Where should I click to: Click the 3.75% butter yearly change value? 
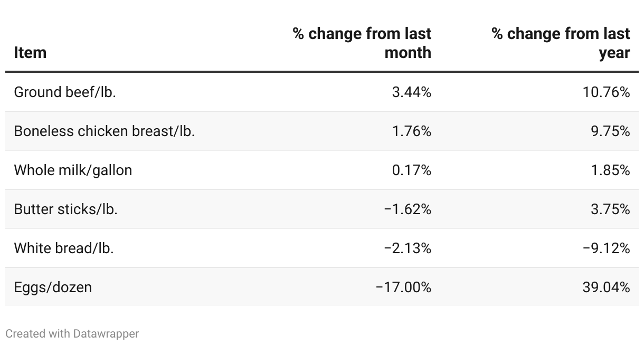pyautogui.click(x=610, y=209)
